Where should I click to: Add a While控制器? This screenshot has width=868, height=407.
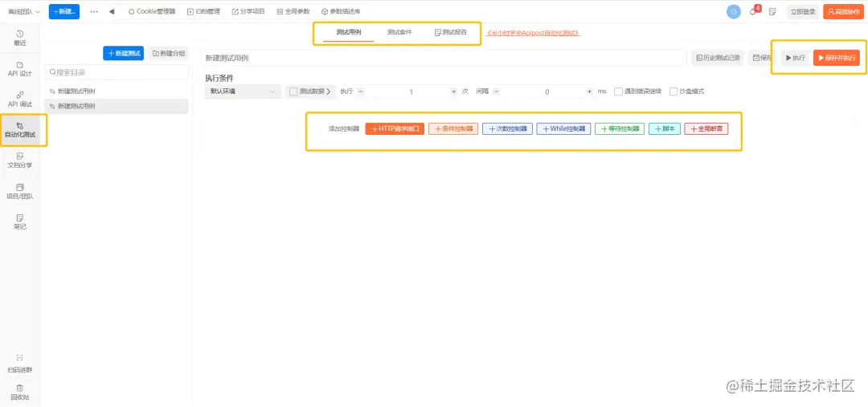click(563, 129)
